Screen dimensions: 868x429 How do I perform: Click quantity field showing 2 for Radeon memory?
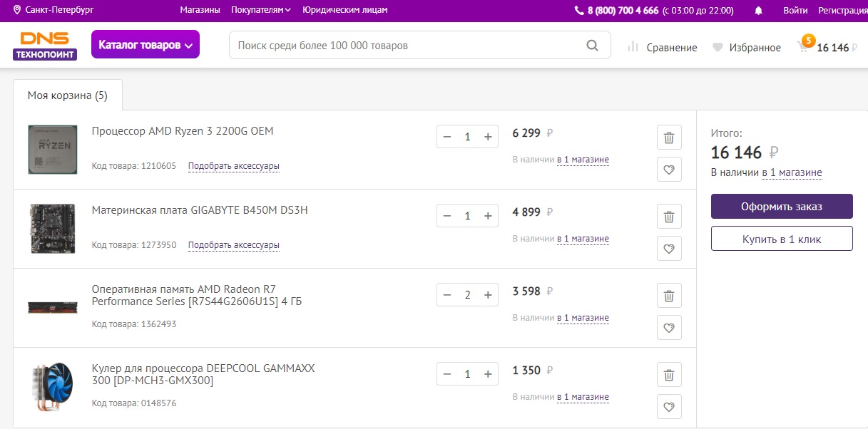pyautogui.click(x=467, y=295)
